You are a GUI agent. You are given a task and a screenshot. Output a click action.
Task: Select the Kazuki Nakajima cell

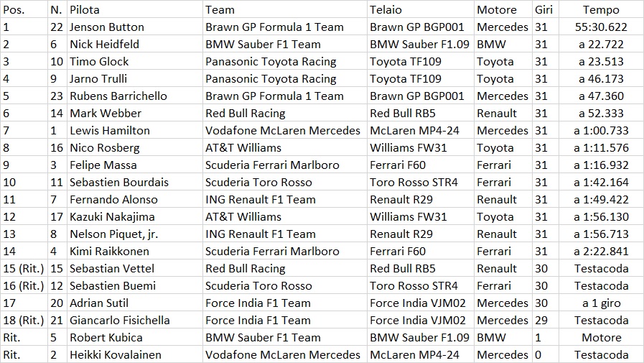(135, 216)
